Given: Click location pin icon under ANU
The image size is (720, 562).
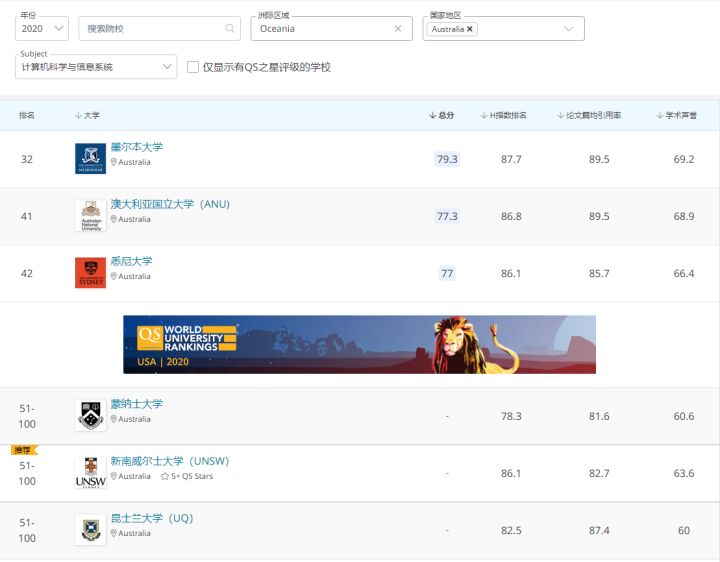Looking at the screenshot, I should [113, 219].
